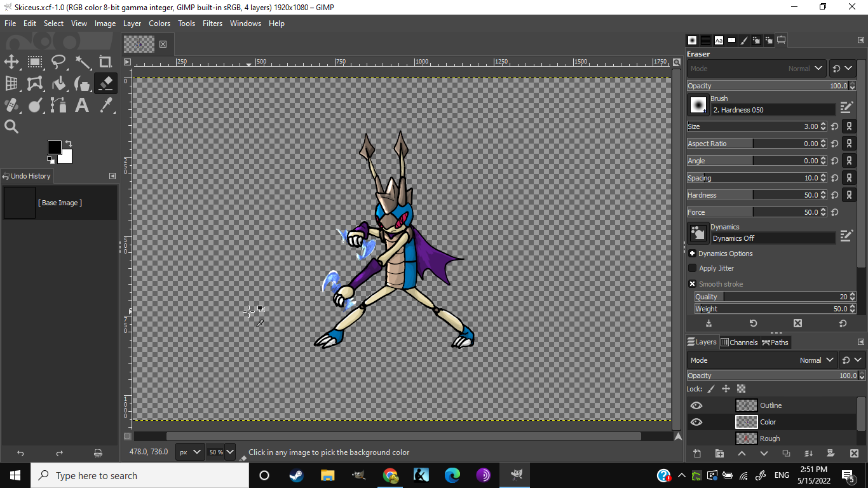
Task: Select the Text tool
Action: click(82, 105)
